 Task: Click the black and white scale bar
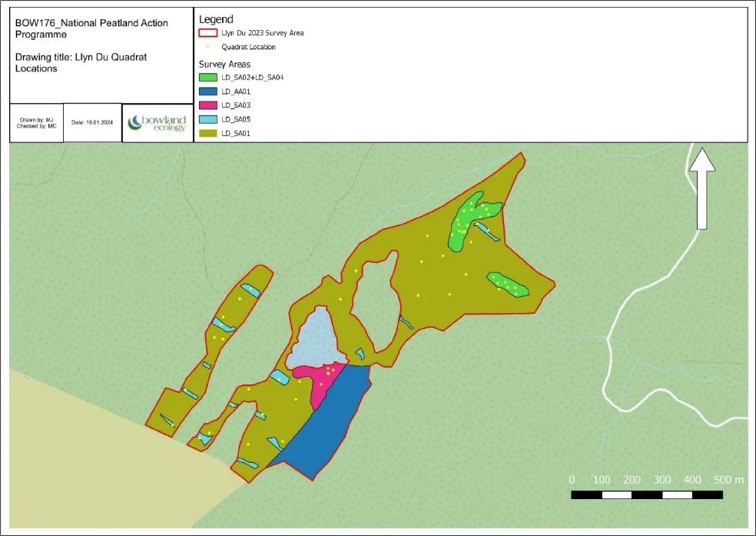(646, 494)
